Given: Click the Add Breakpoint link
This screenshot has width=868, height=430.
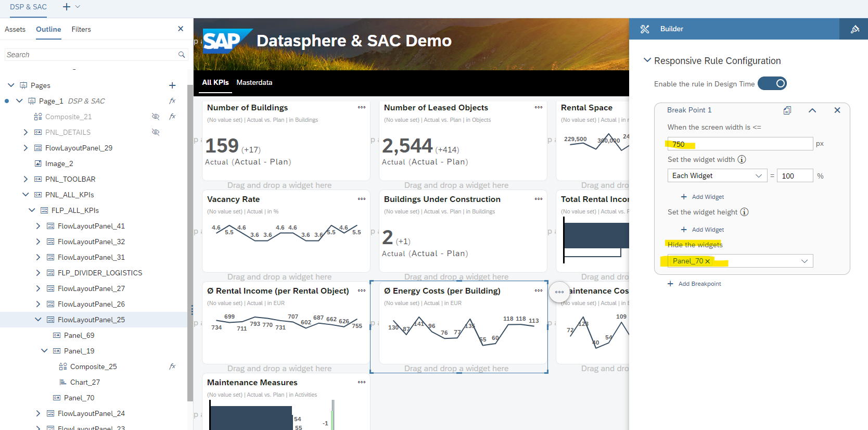Looking at the screenshot, I should click(699, 284).
